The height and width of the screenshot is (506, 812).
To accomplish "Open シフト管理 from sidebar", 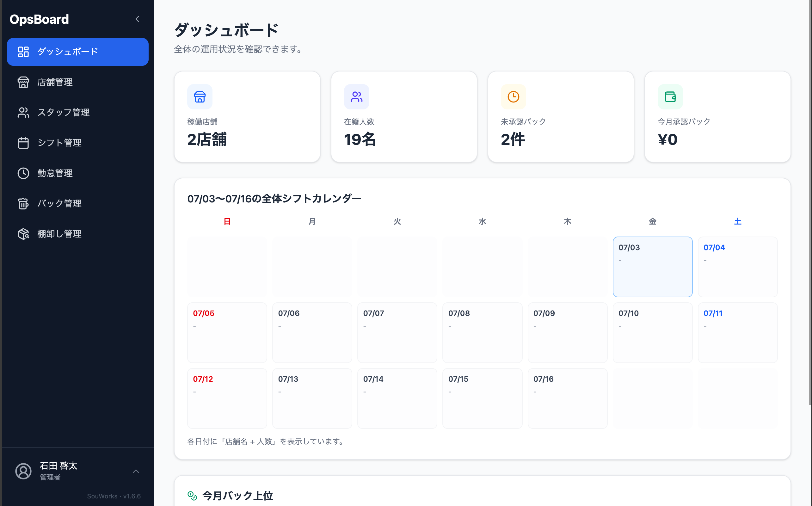I will (77, 143).
